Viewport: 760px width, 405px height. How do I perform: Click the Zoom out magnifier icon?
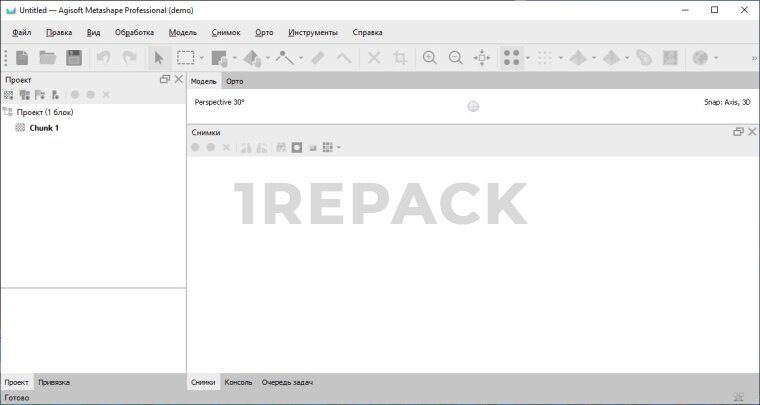[456, 58]
